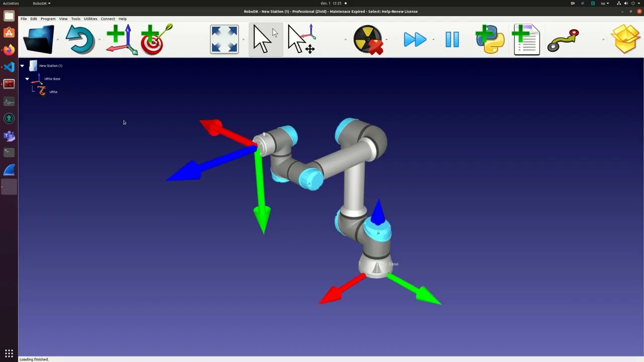Viewport: 644px width, 362px height.
Task: Add a new robot program
Action: click(526, 40)
